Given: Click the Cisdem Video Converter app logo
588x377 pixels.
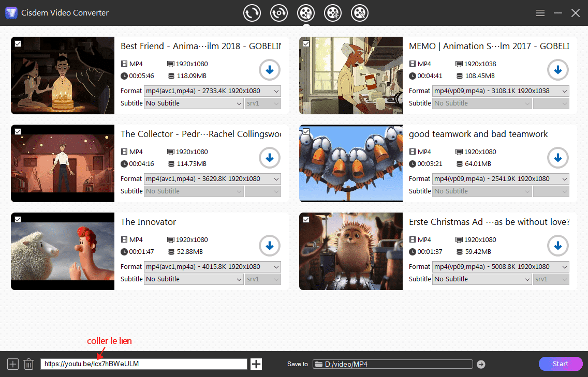Looking at the screenshot, I should pyautogui.click(x=11, y=13).
